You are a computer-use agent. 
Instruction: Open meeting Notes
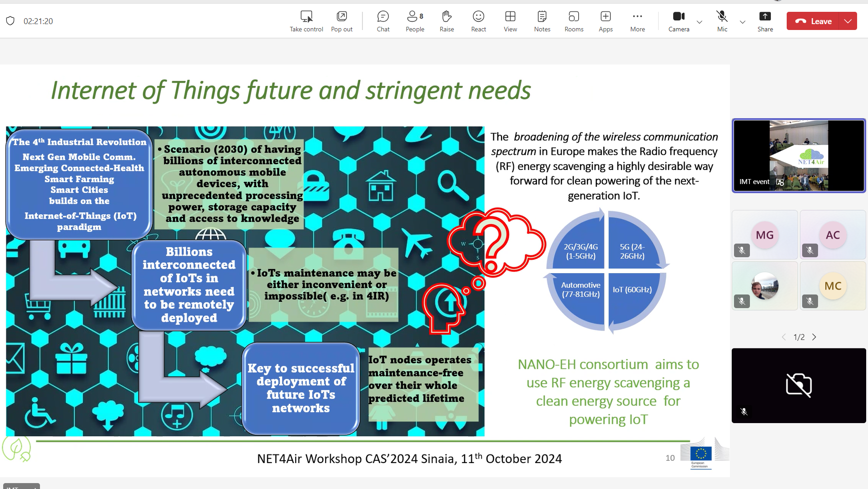click(542, 21)
